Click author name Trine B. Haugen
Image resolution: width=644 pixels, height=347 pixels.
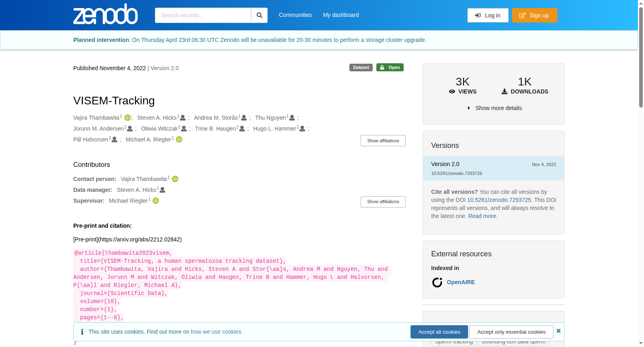[x=216, y=129]
